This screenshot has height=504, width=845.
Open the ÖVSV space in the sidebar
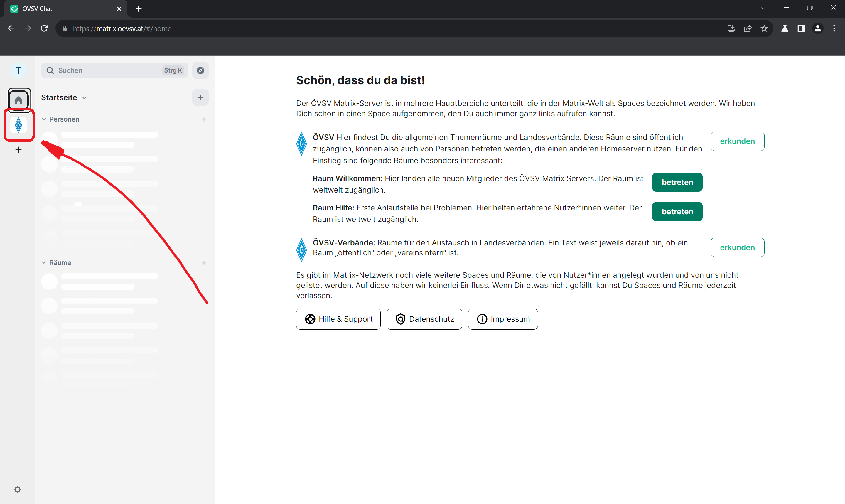(x=19, y=125)
